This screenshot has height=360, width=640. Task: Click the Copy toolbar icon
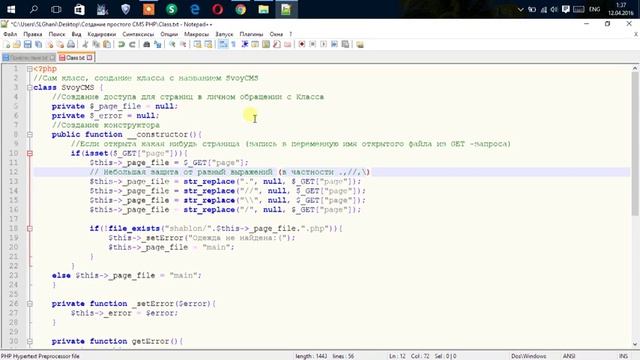[x=96, y=44]
